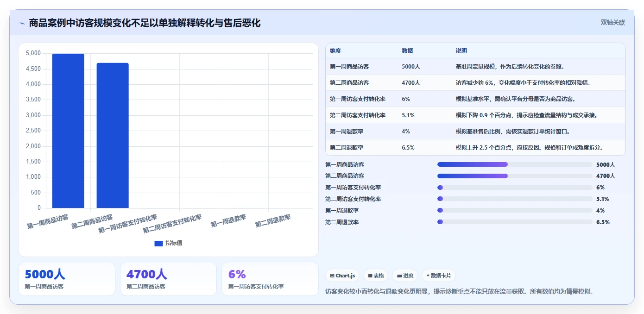Viewport: 644px width, 314px height.
Task: Click the 5000人 stat card
Action: tap(67, 279)
